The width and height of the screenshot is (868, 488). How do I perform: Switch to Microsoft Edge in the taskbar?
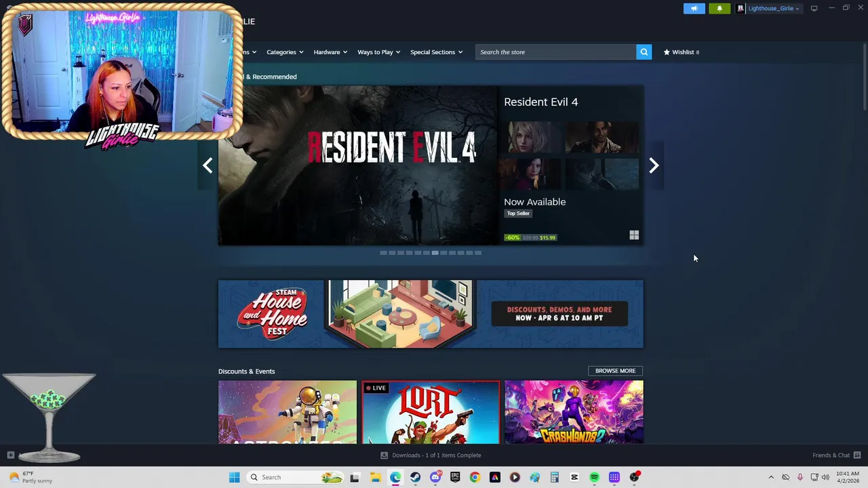[395, 477]
